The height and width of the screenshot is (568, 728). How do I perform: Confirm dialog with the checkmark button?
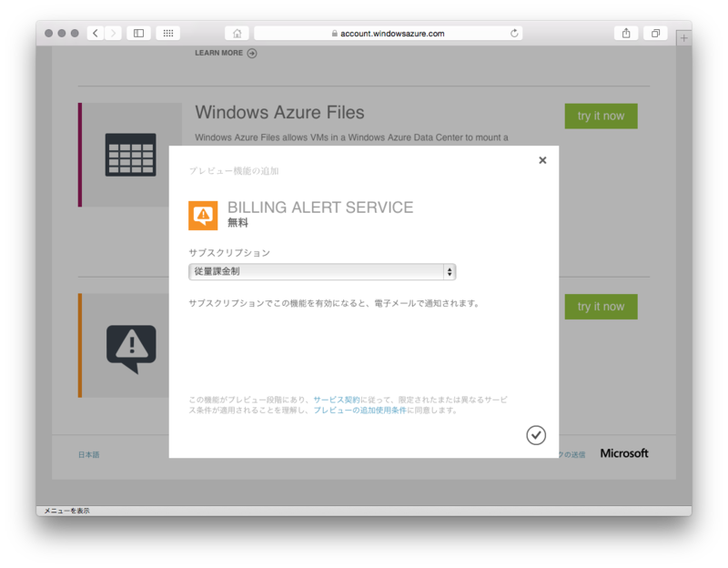[x=536, y=435]
